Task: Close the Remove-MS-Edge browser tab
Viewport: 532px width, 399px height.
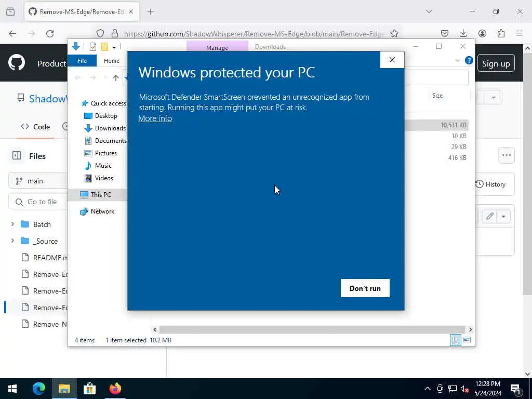Action: coord(131,12)
